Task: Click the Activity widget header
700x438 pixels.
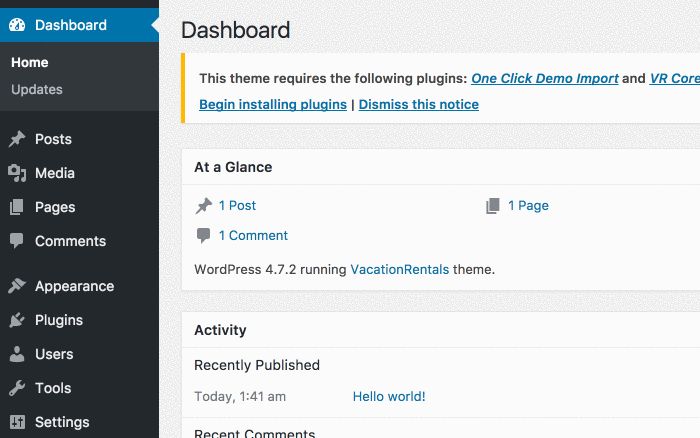Action: click(220, 330)
